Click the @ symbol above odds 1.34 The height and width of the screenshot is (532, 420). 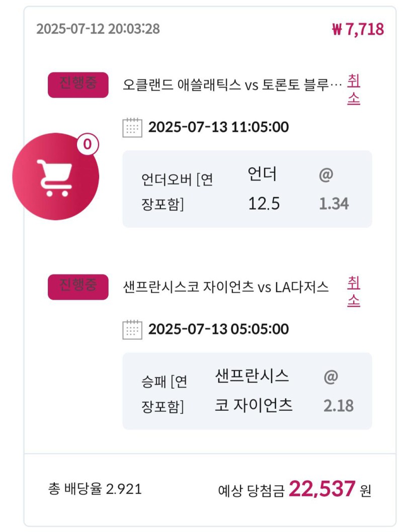click(x=326, y=174)
